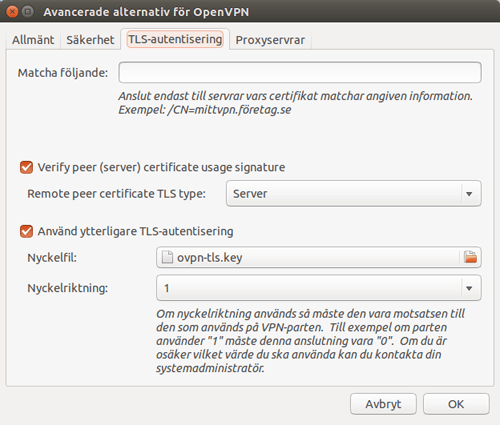
Task: Disable Använd ytterligare TLS-autentisering checkbox
Action: tap(26, 231)
